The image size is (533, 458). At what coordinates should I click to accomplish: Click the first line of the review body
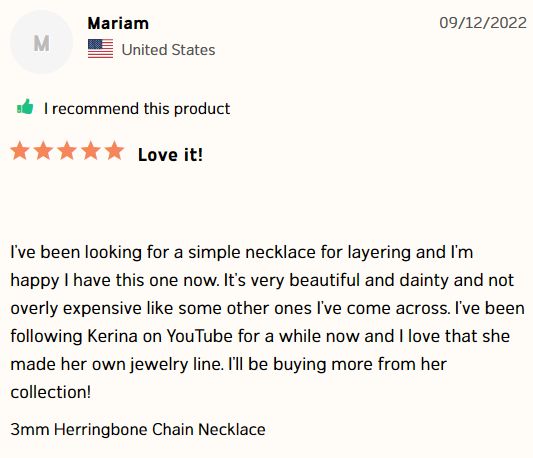[x=242, y=252]
